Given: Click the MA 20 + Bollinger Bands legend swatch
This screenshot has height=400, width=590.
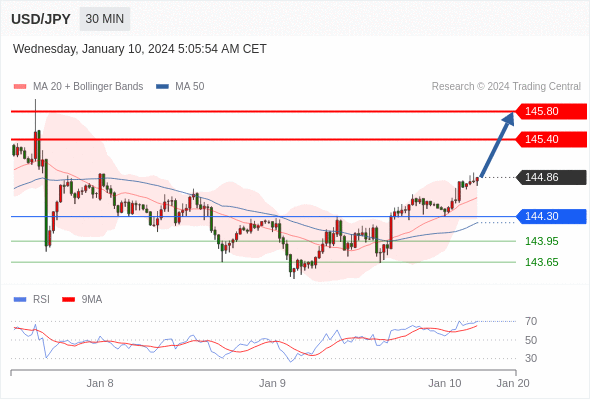Looking at the screenshot, I should 20,87.
